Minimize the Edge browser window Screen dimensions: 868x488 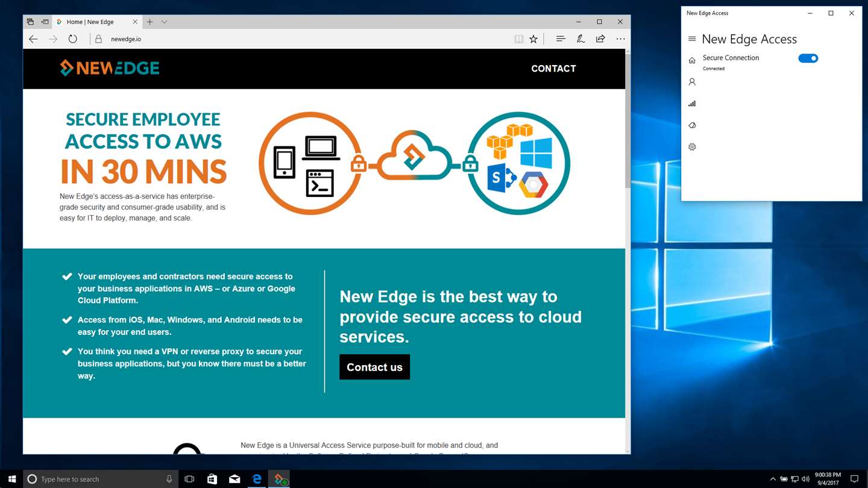click(x=579, y=22)
